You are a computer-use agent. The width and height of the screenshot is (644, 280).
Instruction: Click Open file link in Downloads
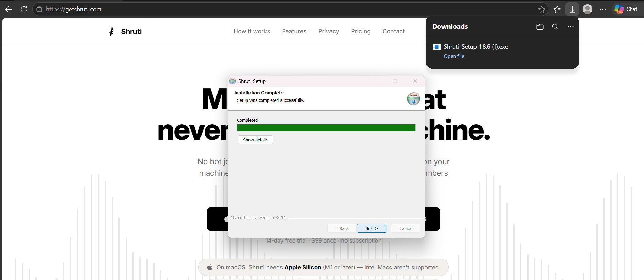click(454, 56)
